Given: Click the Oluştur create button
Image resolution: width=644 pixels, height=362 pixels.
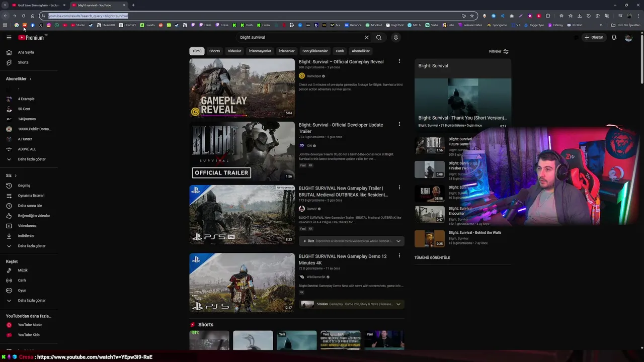Looking at the screenshot, I should (594, 37).
